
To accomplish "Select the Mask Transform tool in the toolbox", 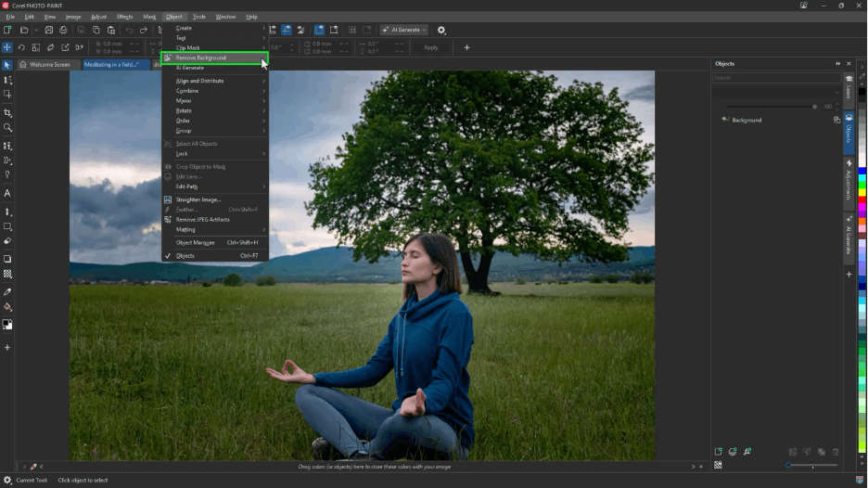I will point(7,81).
